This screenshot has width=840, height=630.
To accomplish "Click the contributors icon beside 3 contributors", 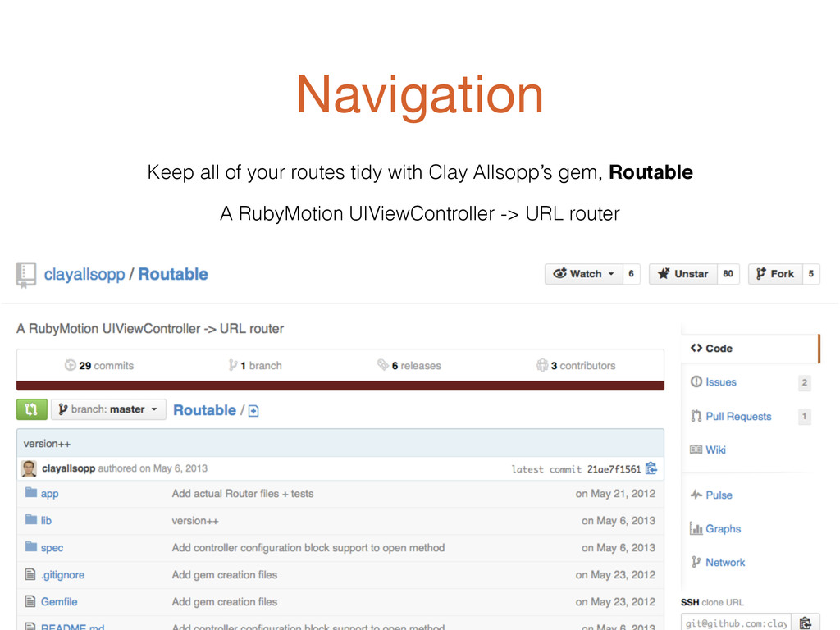I will tap(542, 365).
